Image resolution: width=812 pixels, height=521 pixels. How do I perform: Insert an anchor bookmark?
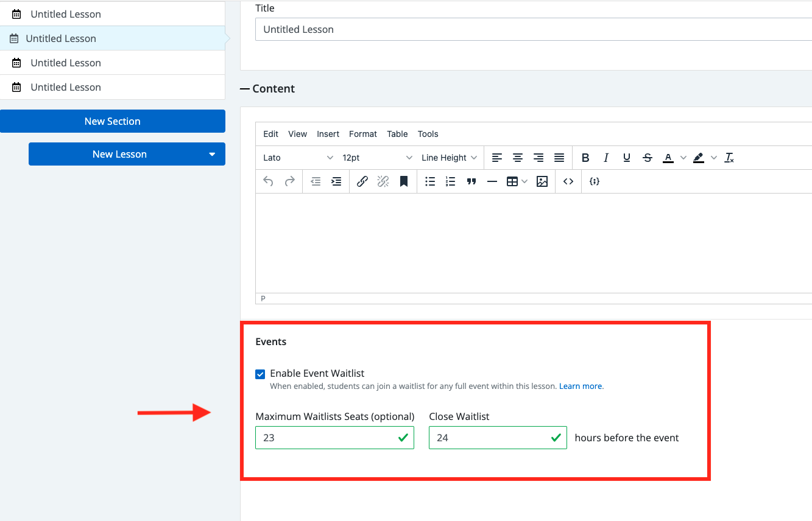[x=404, y=181]
